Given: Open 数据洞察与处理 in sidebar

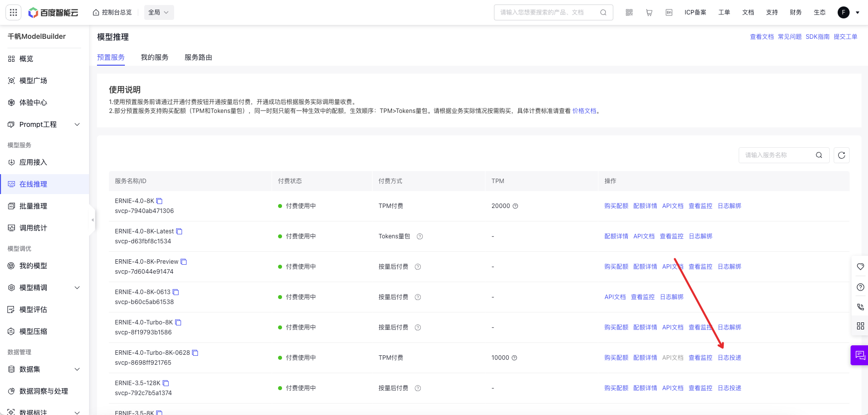Looking at the screenshot, I should tap(44, 391).
